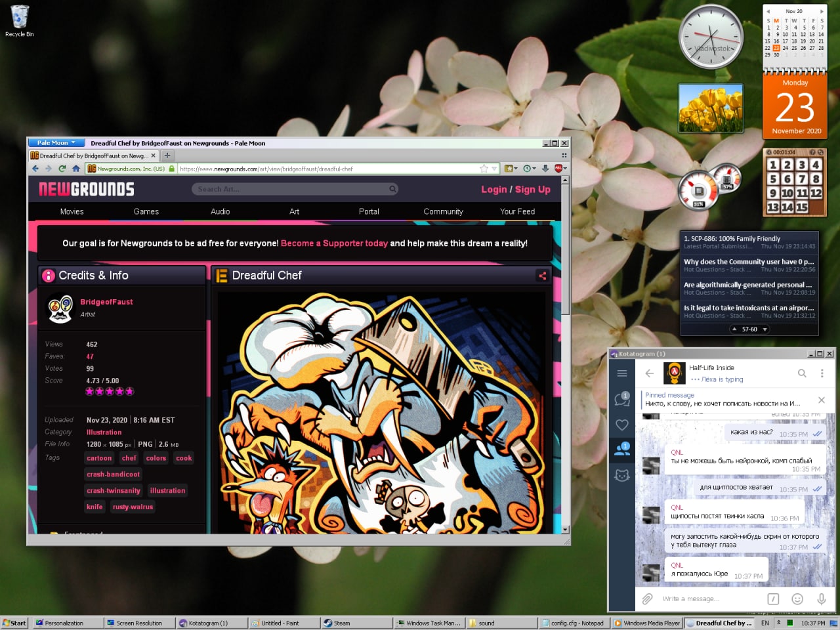This screenshot has height=630, width=840.
Task: Open SCP-686 feed headline
Action: click(x=749, y=242)
